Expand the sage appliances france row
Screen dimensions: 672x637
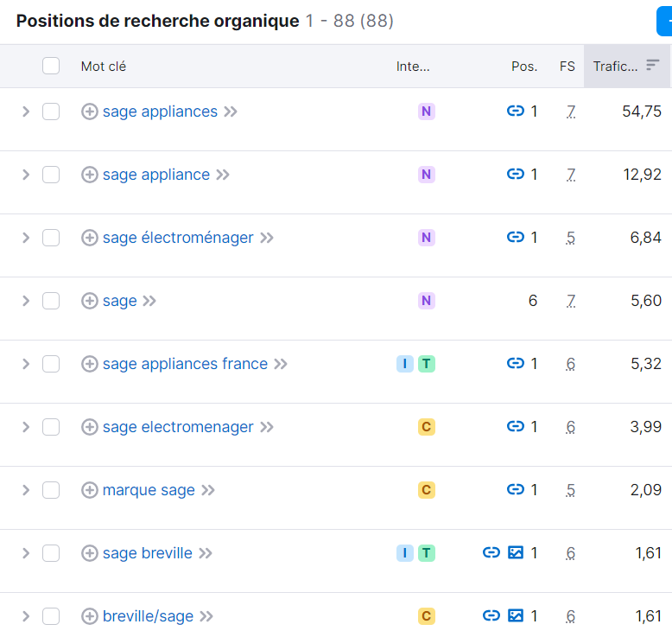[x=26, y=364]
